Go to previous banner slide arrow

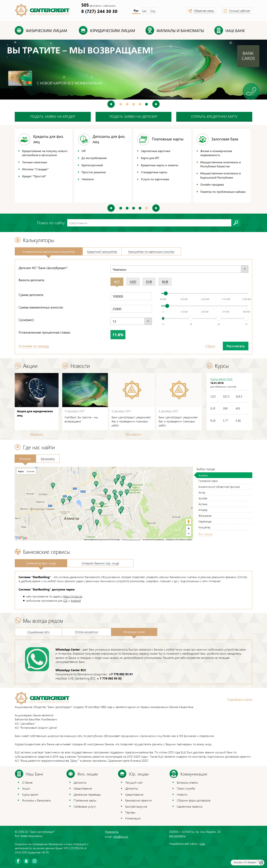click(111, 104)
